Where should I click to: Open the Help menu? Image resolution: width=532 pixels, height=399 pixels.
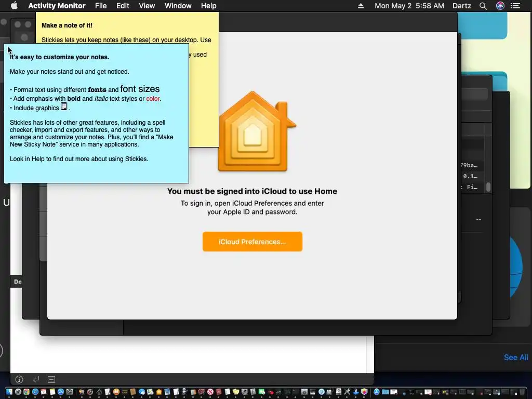(208, 6)
